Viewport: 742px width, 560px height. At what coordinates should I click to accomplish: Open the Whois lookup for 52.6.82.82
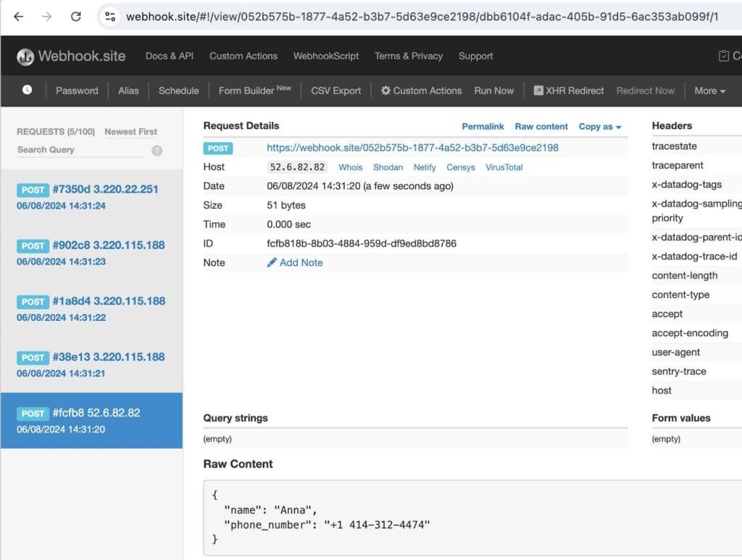coord(350,167)
